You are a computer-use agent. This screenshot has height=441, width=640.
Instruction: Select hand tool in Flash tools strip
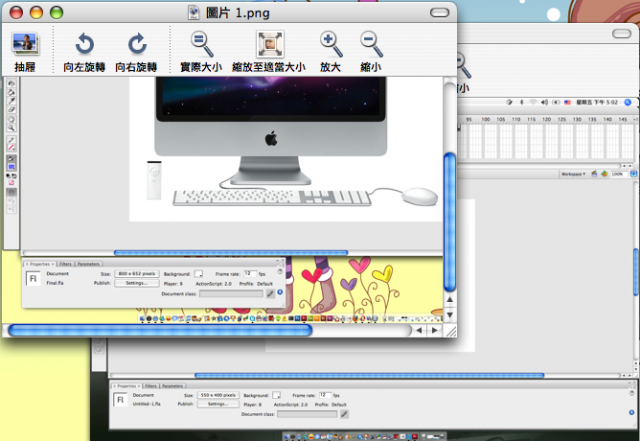11,120
